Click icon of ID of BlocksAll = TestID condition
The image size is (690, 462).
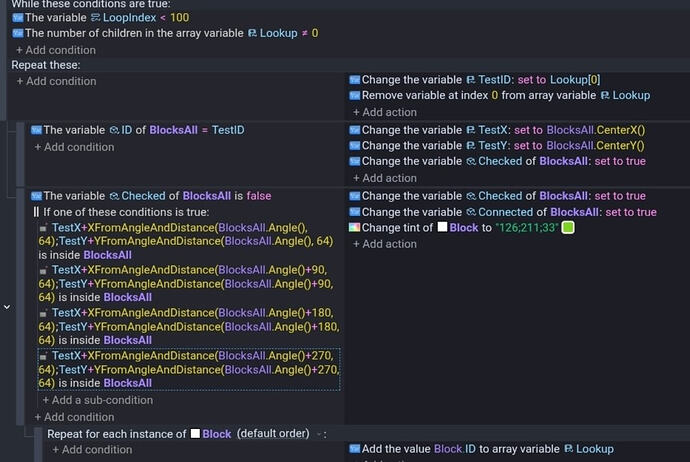click(x=36, y=130)
